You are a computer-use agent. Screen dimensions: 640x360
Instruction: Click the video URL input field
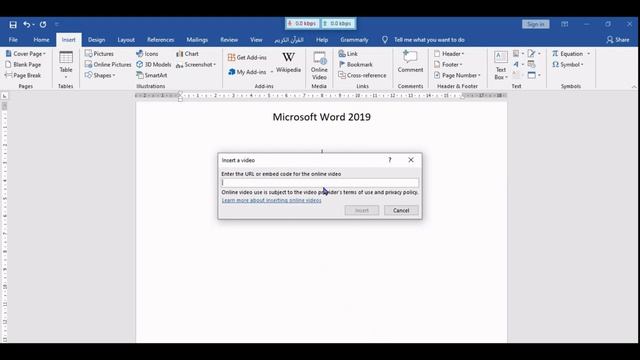pyautogui.click(x=320, y=182)
